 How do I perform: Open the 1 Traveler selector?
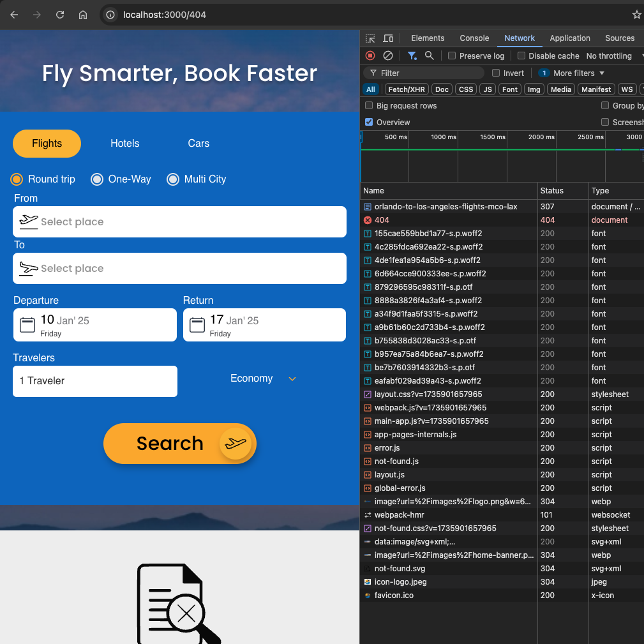pos(95,381)
